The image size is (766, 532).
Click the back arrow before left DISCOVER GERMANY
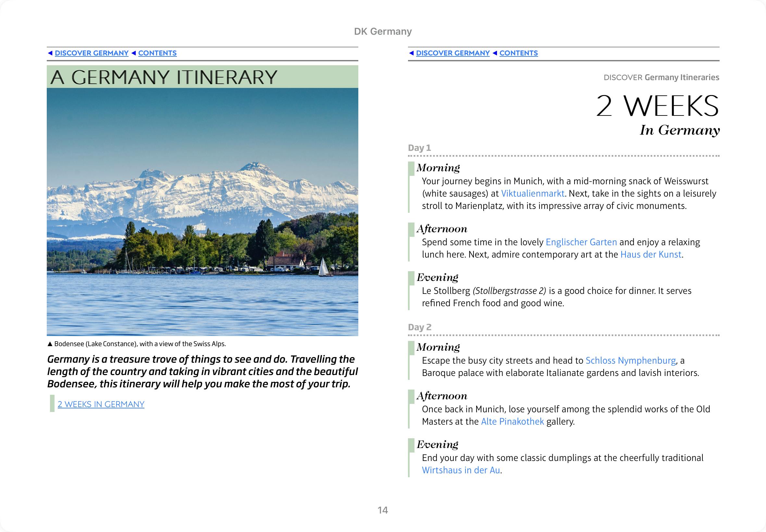pyautogui.click(x=50, y=53)
